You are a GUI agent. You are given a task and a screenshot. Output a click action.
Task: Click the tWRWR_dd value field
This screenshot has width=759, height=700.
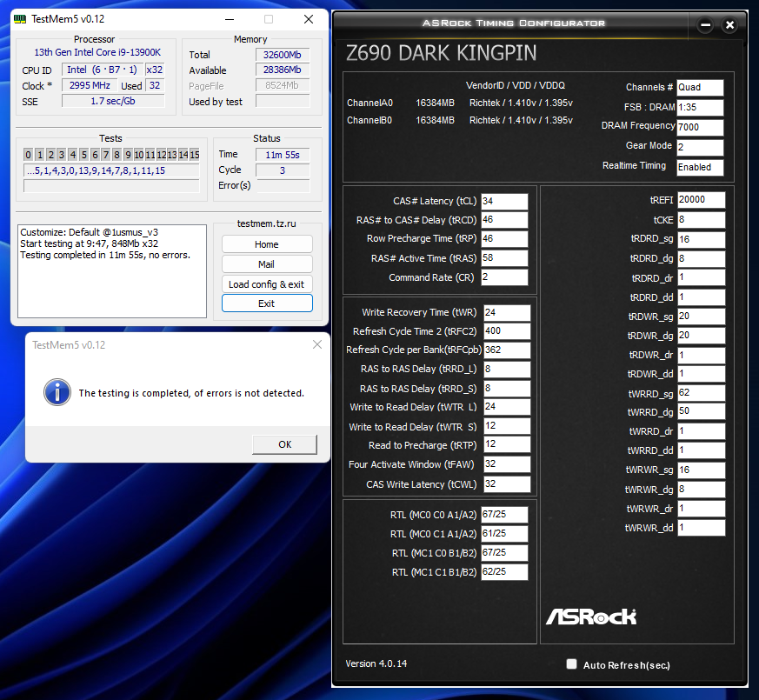(x=701, y=528)
